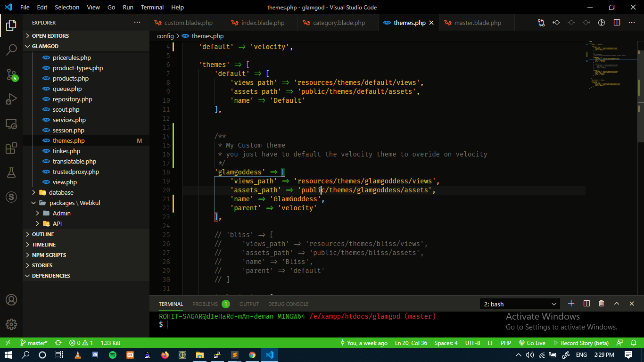Kill the terminal with trash icon

tap(602, 304)
